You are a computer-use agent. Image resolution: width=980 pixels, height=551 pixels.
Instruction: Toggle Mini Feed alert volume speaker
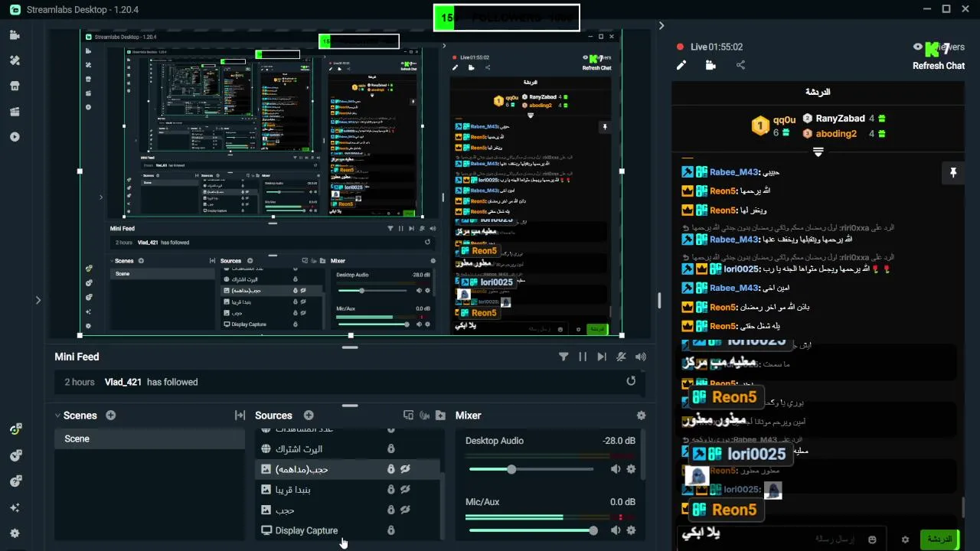click(640, 357)
